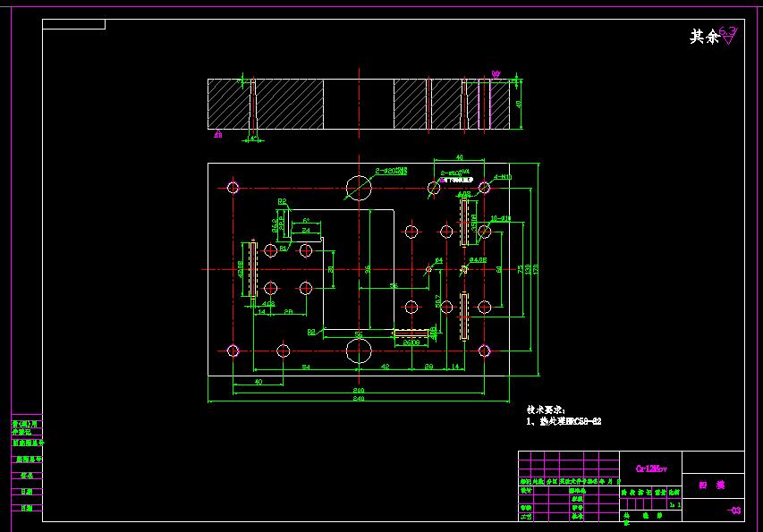Click the empty box in frame's top-left corner
This screenshot has height=532, width=763.
(74, 24)
